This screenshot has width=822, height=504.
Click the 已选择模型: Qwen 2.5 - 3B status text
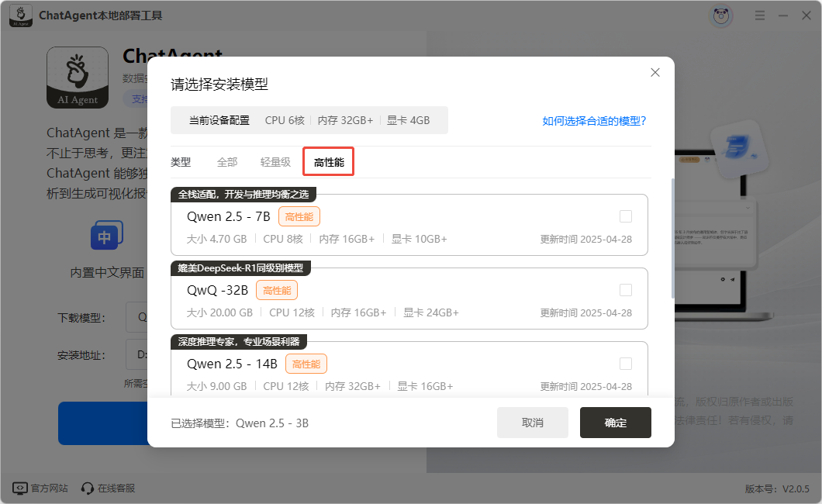[240, 423]
